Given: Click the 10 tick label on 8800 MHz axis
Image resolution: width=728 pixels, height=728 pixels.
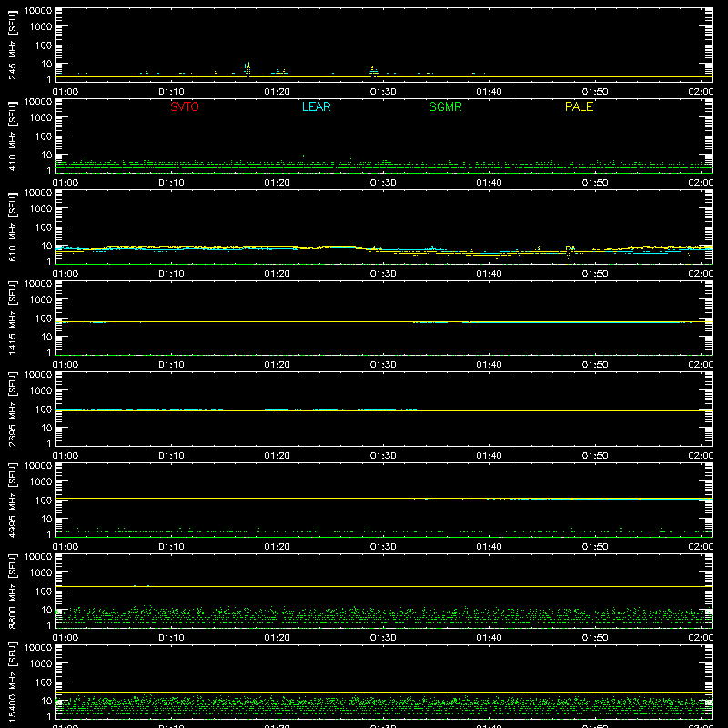Looking at the screenshot, I should pos(46,610).
